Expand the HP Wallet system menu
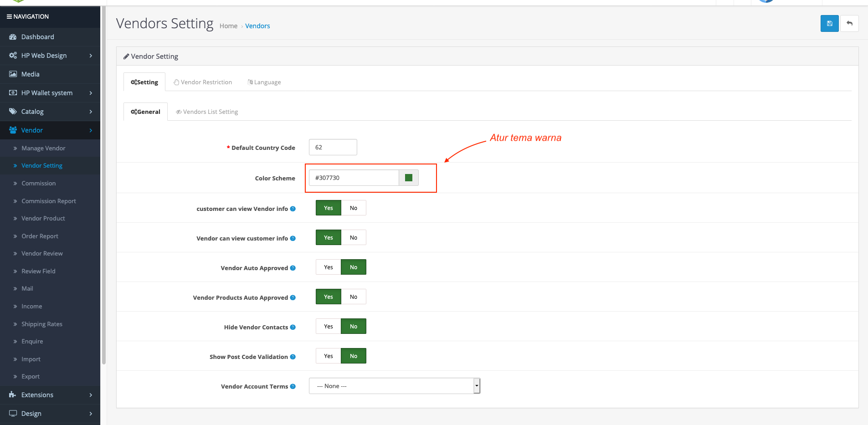 point(50,93)
